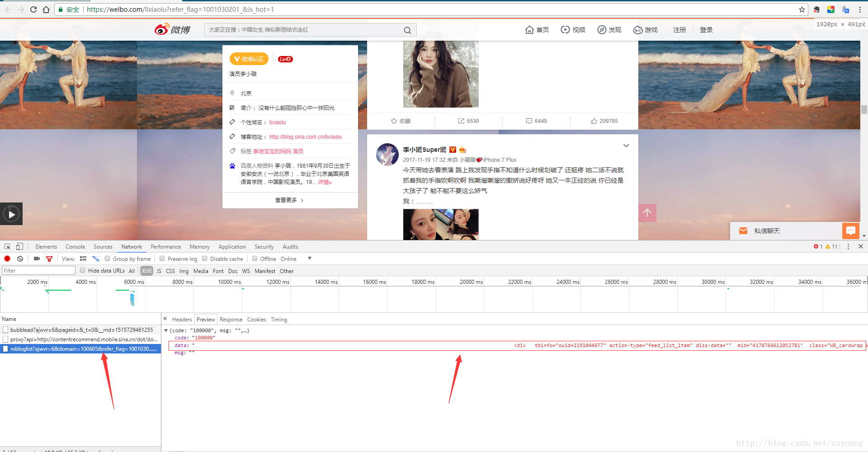Bookmark this page with the star icon
Image resolution: width=868 pixels, height=452 pixels.
click(802, 9)
